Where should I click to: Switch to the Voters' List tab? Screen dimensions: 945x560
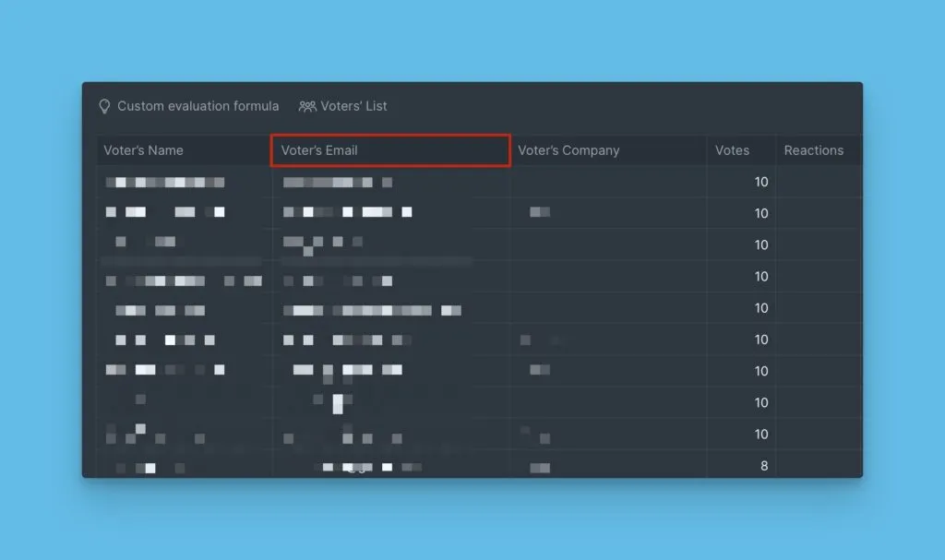353,106
